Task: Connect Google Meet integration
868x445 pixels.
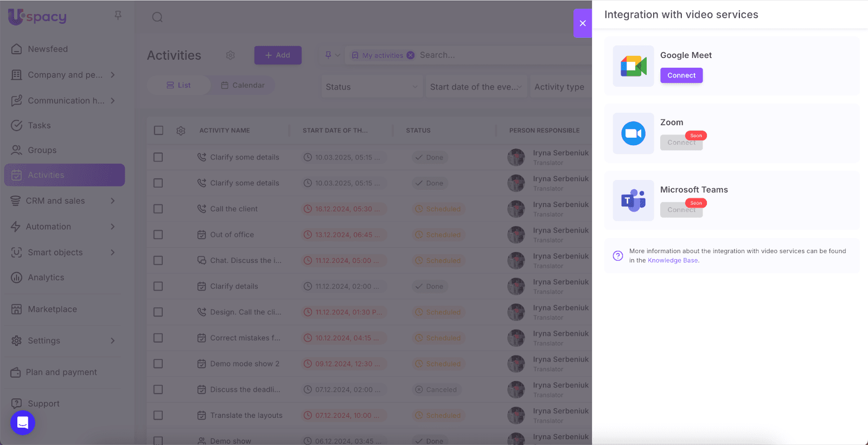Action: coord(681,75)
